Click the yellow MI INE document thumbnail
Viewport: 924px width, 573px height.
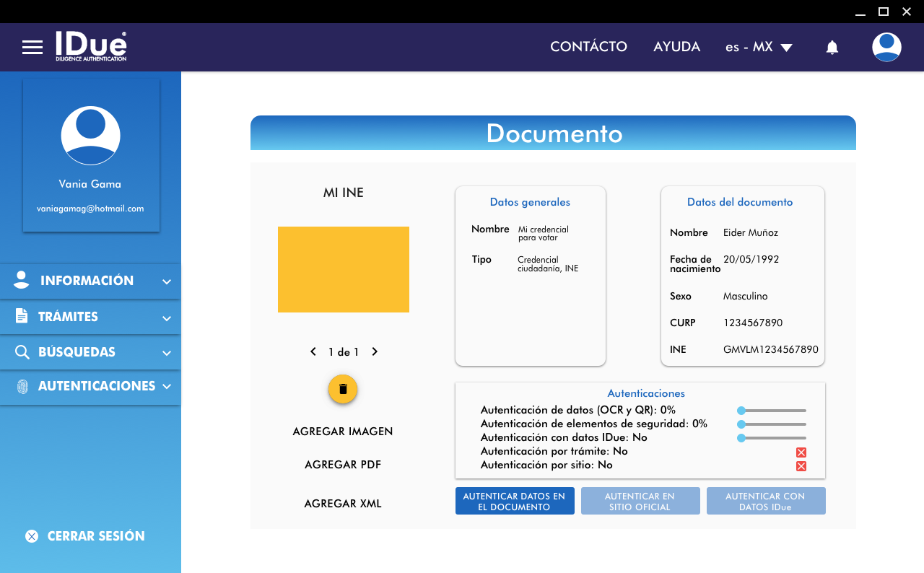pyautogui.click(x=344, y=269)
